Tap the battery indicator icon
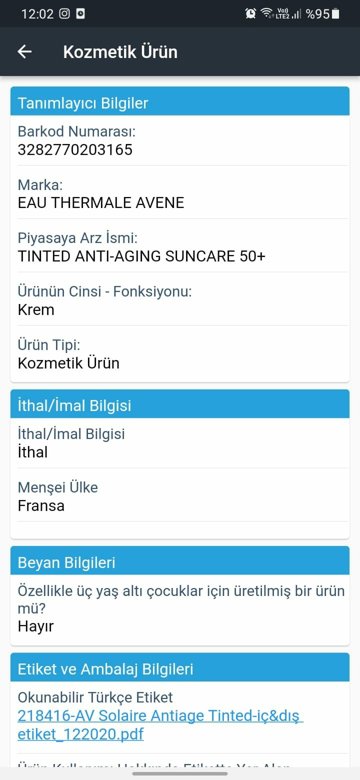 click(336, 13)
